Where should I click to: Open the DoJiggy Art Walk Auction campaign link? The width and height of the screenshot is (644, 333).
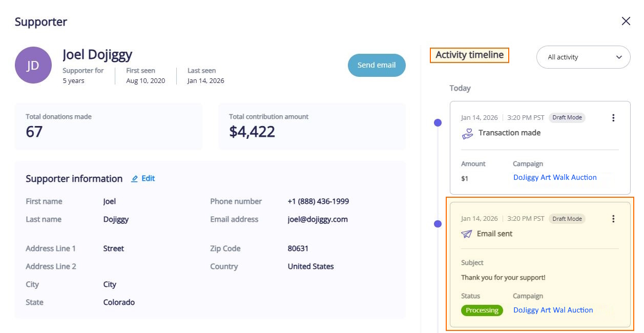coord(555,177)
